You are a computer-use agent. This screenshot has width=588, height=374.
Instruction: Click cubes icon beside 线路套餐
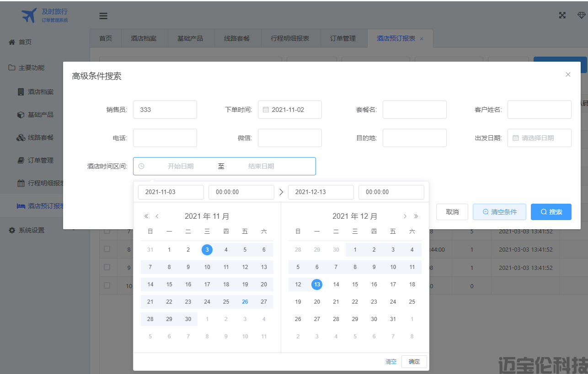coord(21,137)
